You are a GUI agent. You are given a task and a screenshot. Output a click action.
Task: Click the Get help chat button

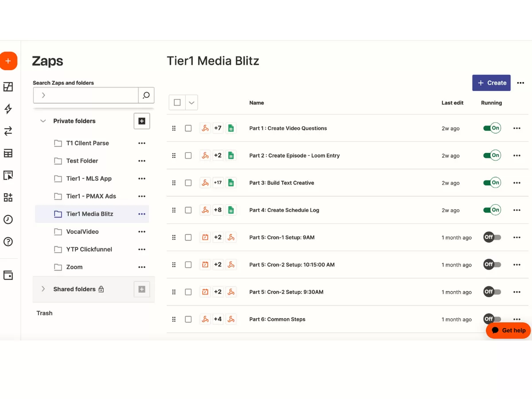pos(509,330)
